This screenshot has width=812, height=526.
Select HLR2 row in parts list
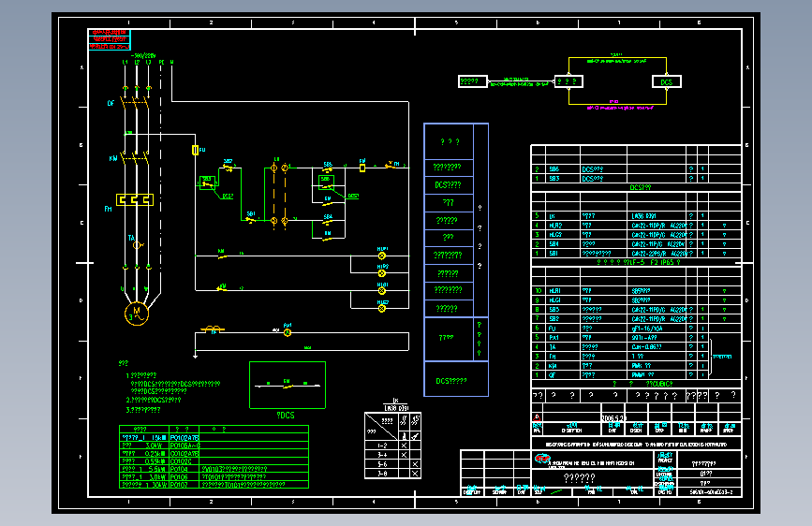coord(636,226)
